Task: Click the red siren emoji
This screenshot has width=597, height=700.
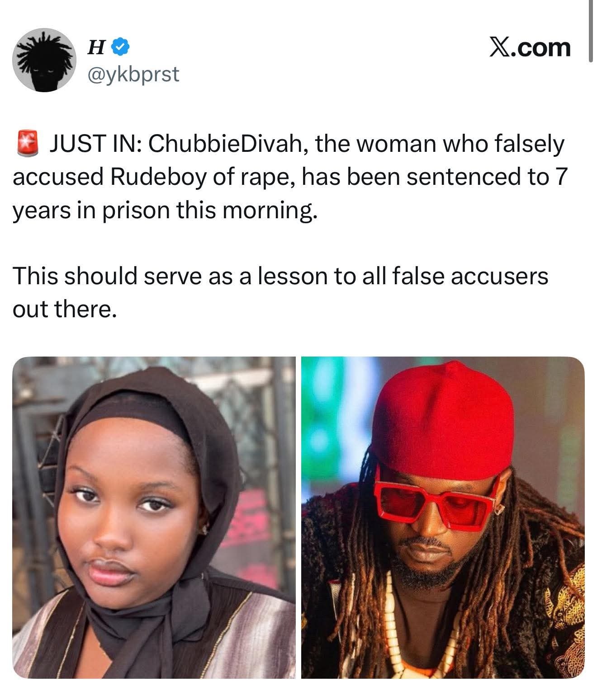Action: pos(28,144)
